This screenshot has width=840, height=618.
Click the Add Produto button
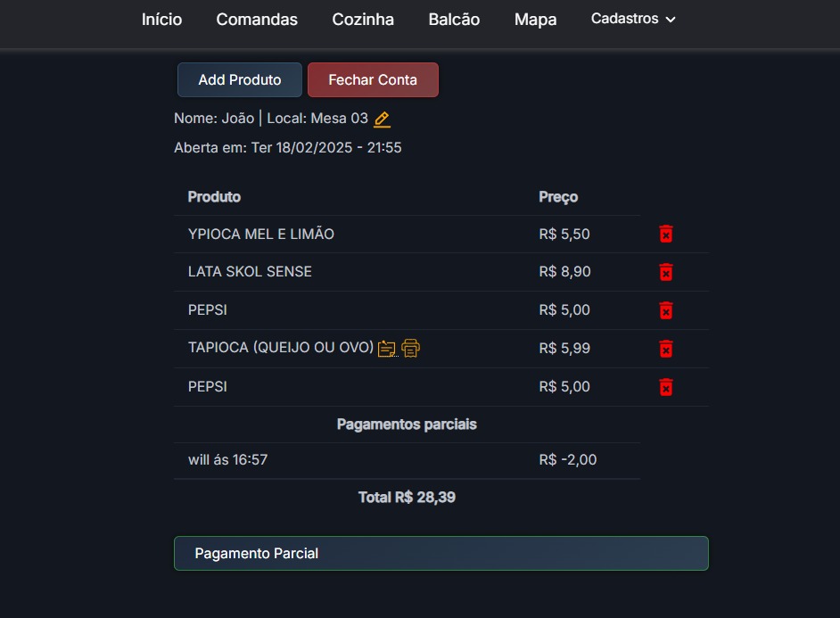pyautogui.click(x=239, y=79)
